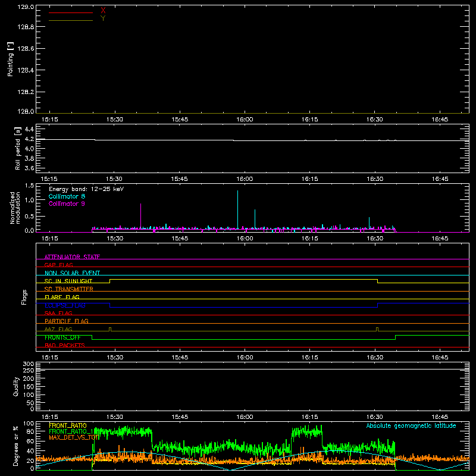Click 15:45 label under Roll period plot

click(x=180, y=179)
